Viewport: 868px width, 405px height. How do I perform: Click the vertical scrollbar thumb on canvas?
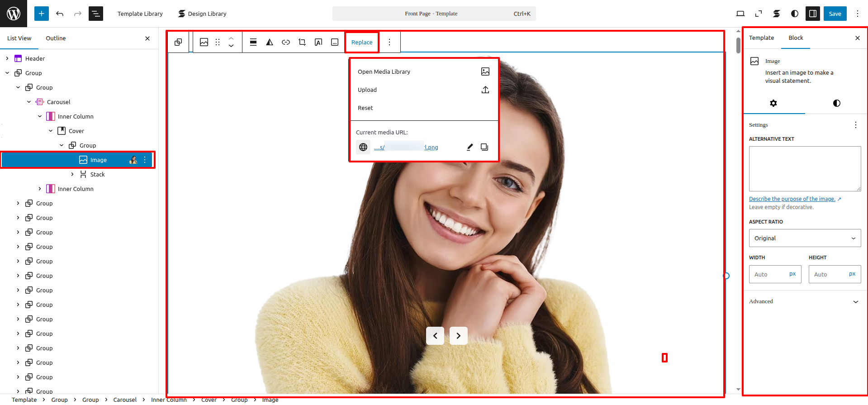click(x=738, y=45)
